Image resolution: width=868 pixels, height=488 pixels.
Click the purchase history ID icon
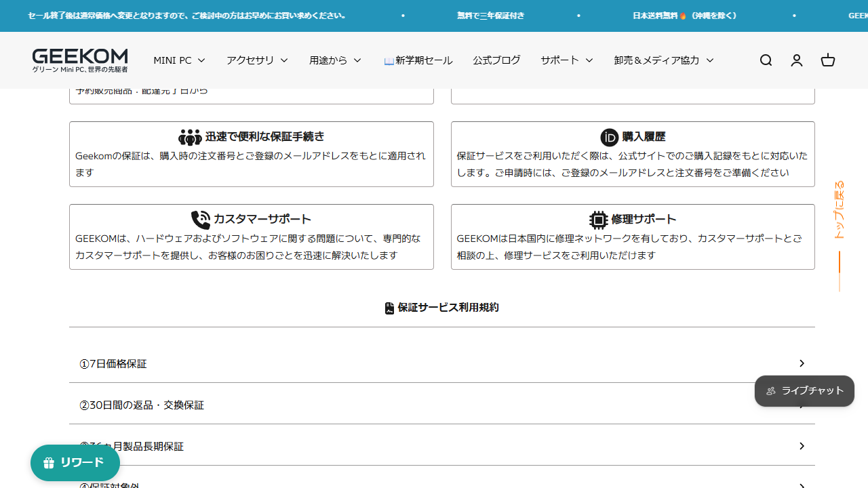pos(610,138)
